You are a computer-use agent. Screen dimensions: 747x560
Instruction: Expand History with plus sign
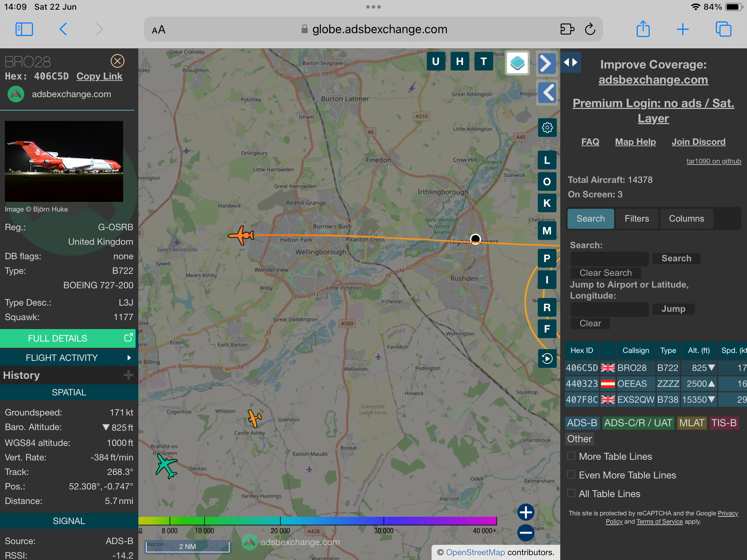tap(128, 375)
